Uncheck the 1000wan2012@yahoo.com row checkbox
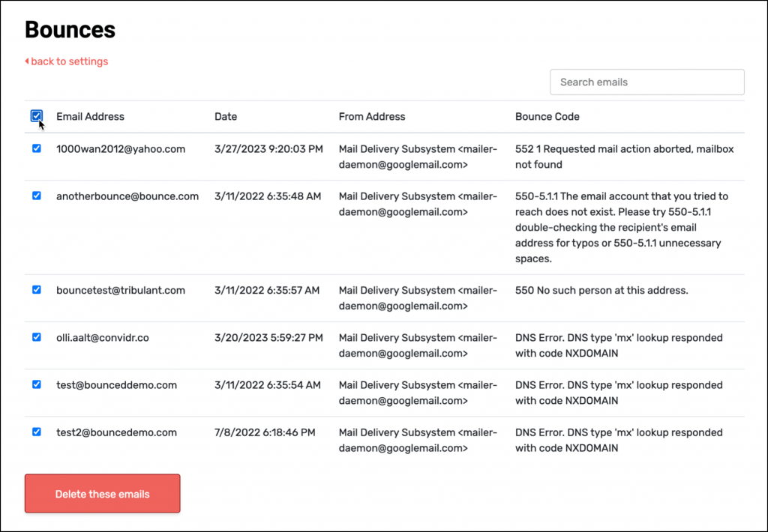Screen dimensions: 768x532 (37, 148)
